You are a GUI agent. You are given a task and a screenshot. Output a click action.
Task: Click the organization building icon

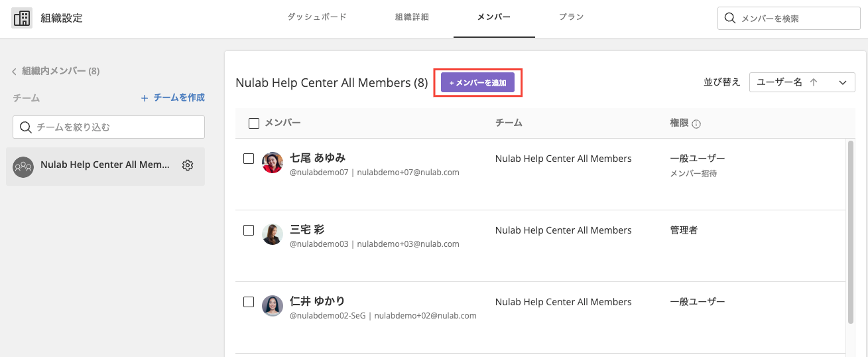[x=22, y=18]
